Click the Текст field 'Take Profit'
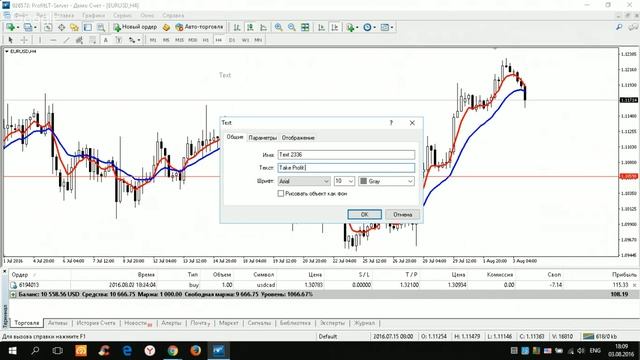 [x=346, y=168]
